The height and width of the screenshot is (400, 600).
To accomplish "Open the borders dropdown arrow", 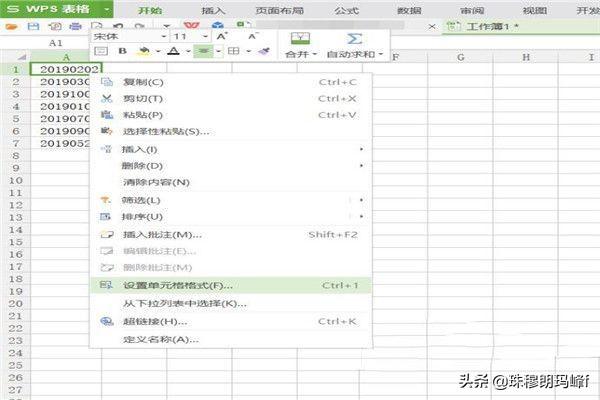I will click(x=248, y=51).
